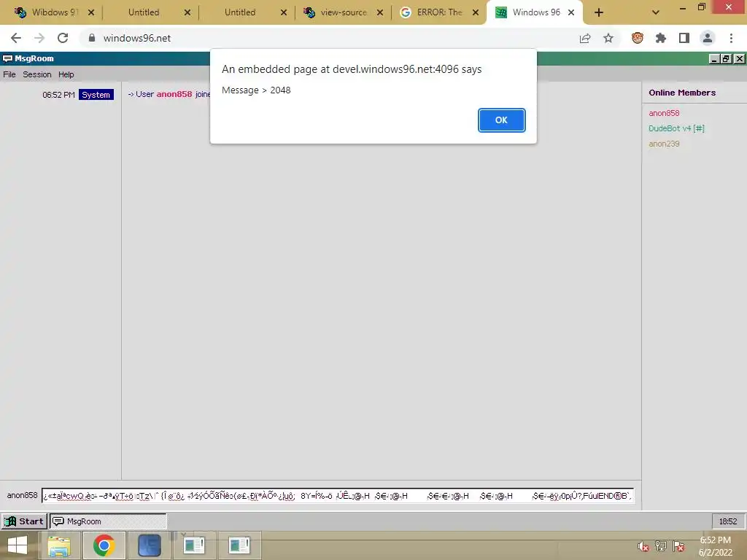Image resolution: width=747 pixels, height=560 pixels.
Task: Go back to previous page
Action: tap(16, 38)
